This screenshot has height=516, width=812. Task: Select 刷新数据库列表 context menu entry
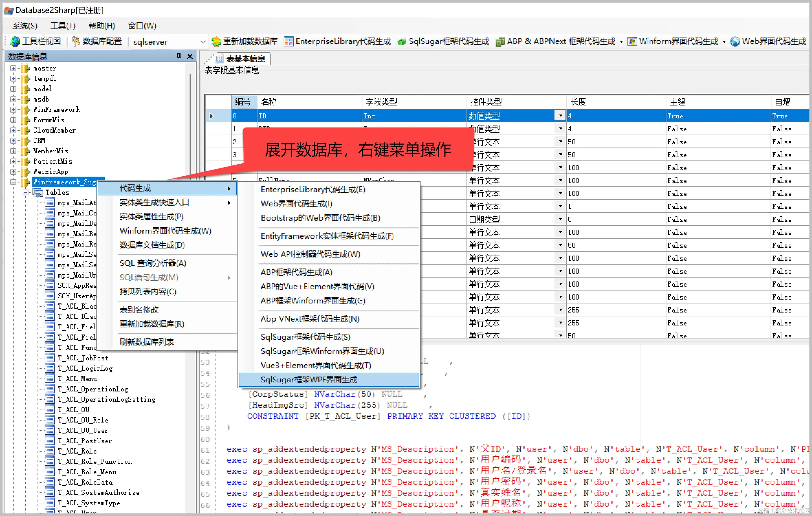click(168, 342)
